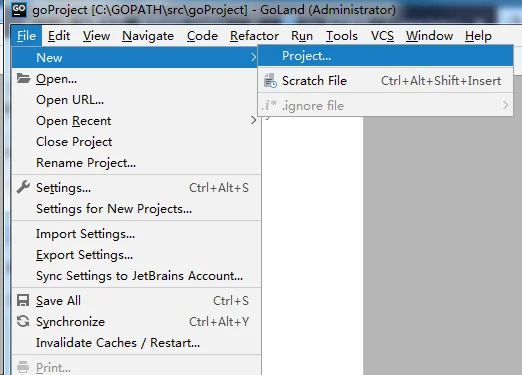Open the Refactor menu
Viewport: 522px width, 375px height.
[254, 36]
